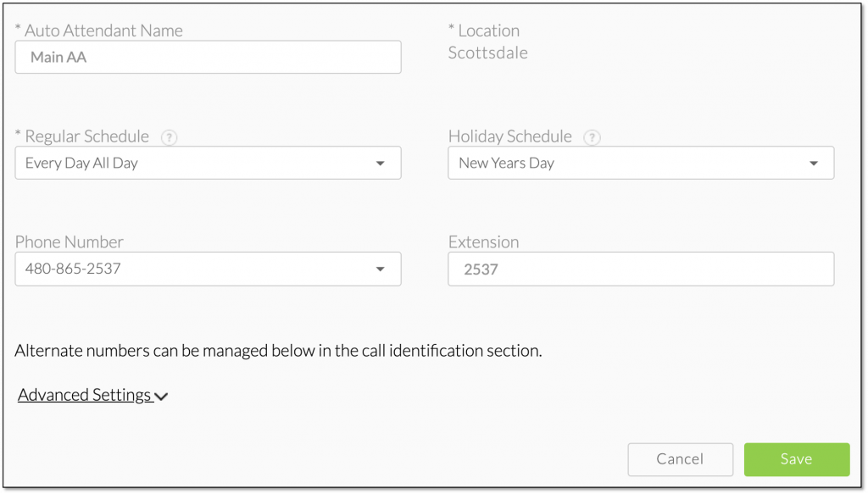The width and height of the screenshot is (868, 494).
Task: Click the Scottsdale location value
Action: click(x=487, y=53)
